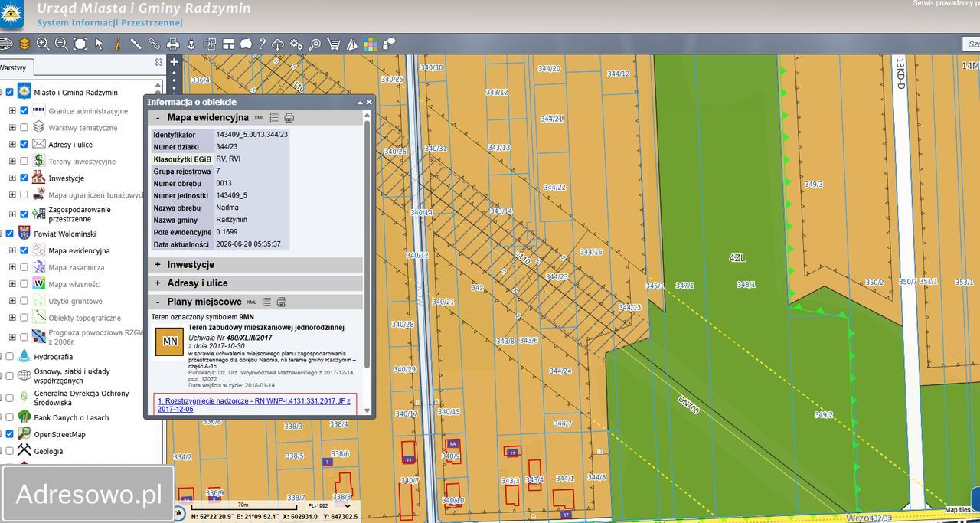Expand Granice administracyjne tree node
The image size is (980, 523).
coord(12,111)
